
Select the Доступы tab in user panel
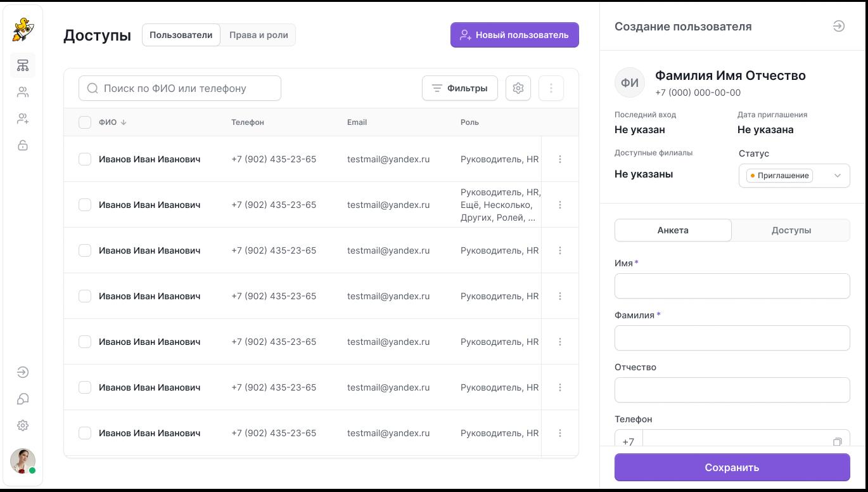click(x=791, y=230)
